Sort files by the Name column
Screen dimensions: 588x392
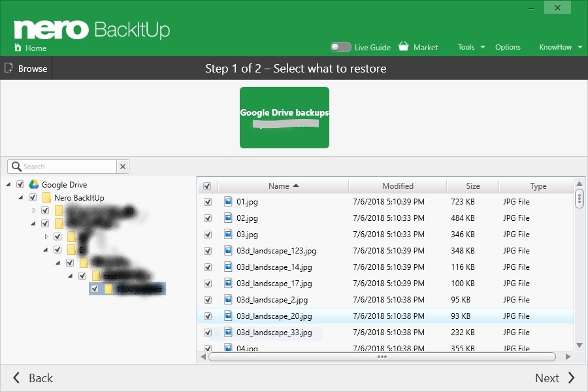pyautogui.click(x=283, y=186)
